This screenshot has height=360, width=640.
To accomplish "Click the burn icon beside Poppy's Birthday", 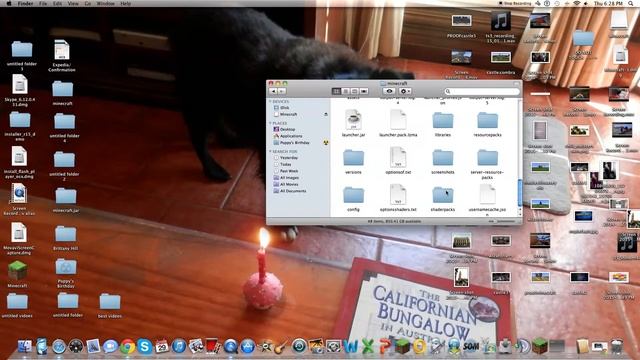I will point(326,143).
